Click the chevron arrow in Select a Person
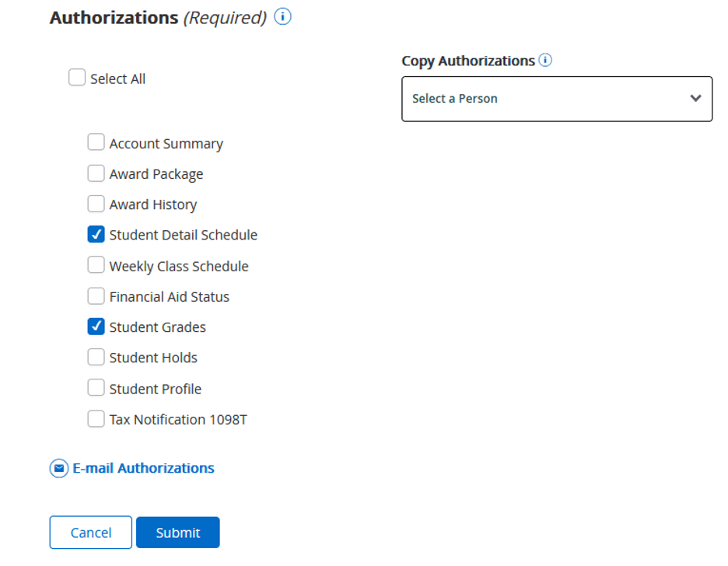Image resolution: width=728 pixels, height=566 pixels. (695, 99)
